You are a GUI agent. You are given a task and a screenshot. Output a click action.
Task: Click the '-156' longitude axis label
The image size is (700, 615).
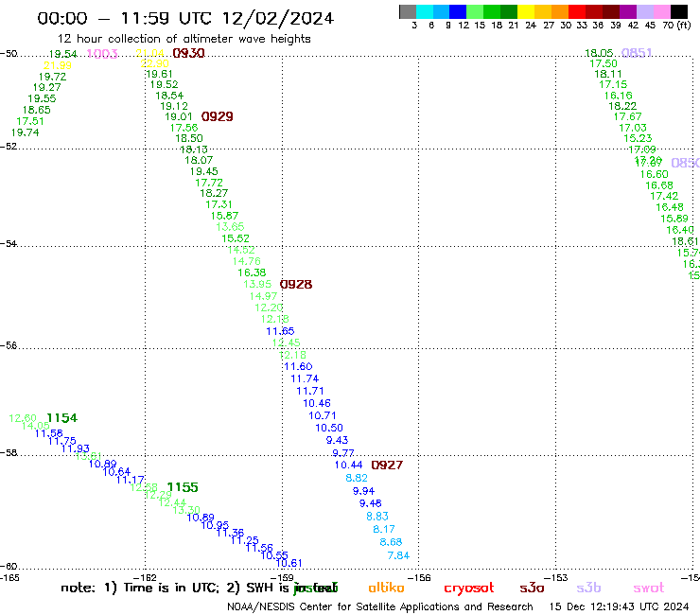420,577
